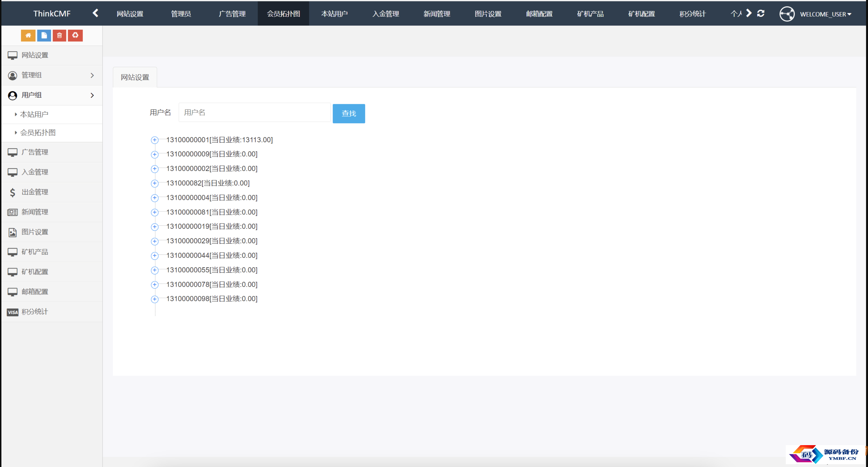This screenshot has width=868, height=467.
Task: Click the user icon beside 用户组
Action: pos(13,95)
